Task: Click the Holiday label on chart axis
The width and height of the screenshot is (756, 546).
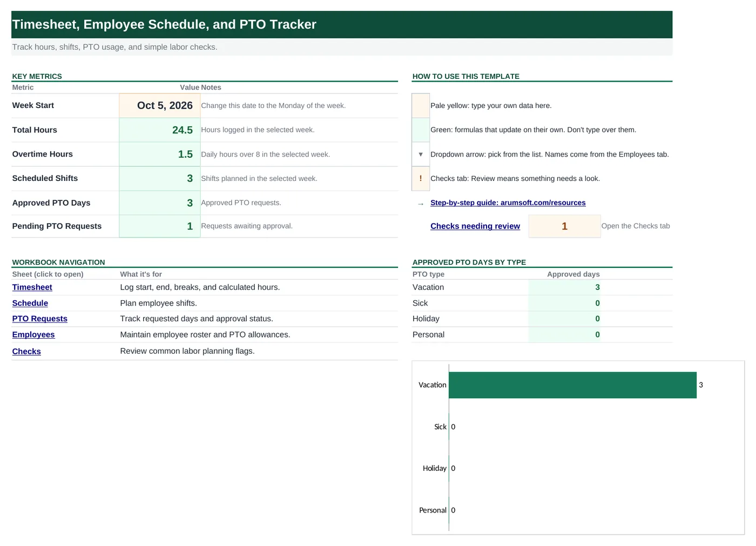Action: (x=434, y=468)
